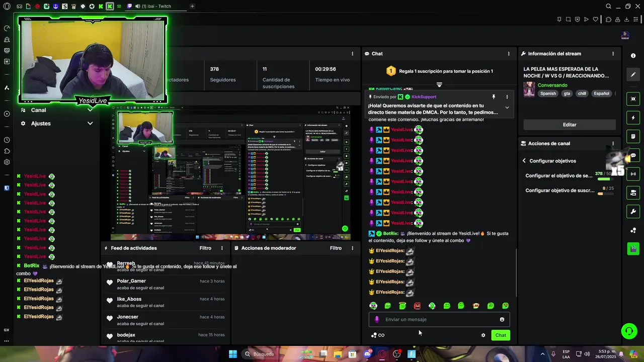Click the camera capture icon in right toolbar
Viewport: 644px width, 362px height.
[x=633, y=99]
